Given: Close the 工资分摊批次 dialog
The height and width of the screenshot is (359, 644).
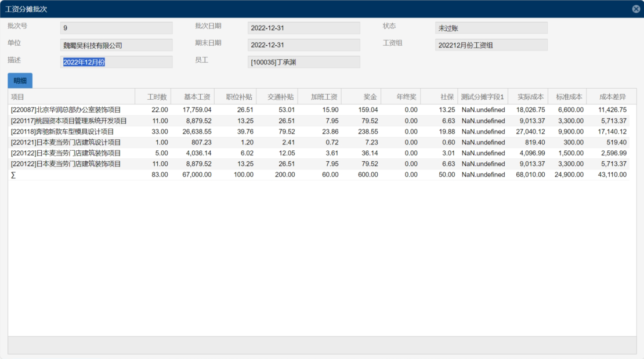Looking at the screenshot, I should coord(636,9).
